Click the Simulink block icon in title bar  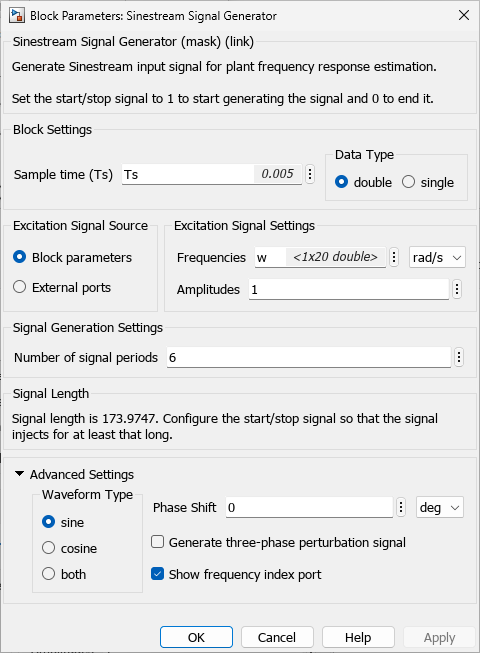[17, 15]
